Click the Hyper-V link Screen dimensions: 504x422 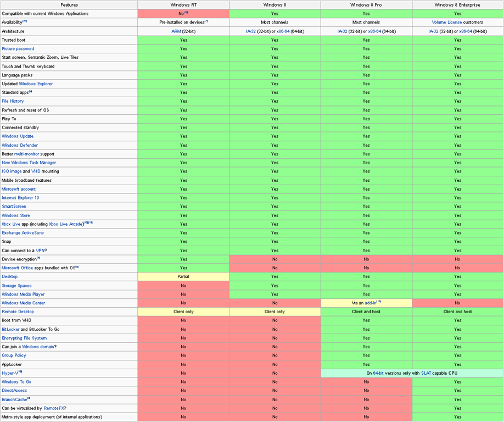(x=10, y=373)
